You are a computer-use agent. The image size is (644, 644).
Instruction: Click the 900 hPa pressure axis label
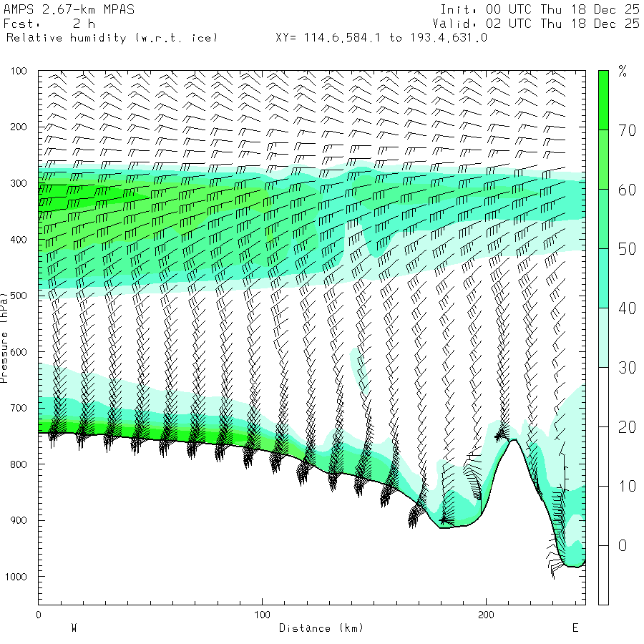[x=19, y=520]
